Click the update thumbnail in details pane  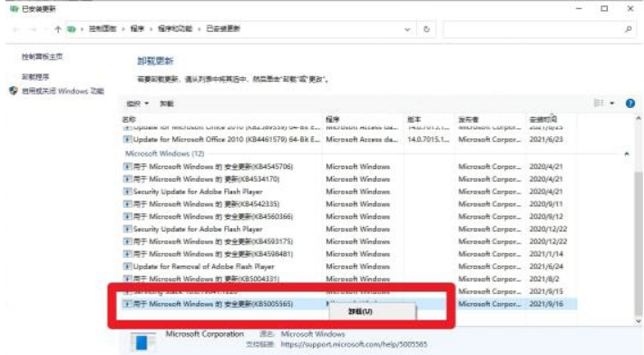142,342
